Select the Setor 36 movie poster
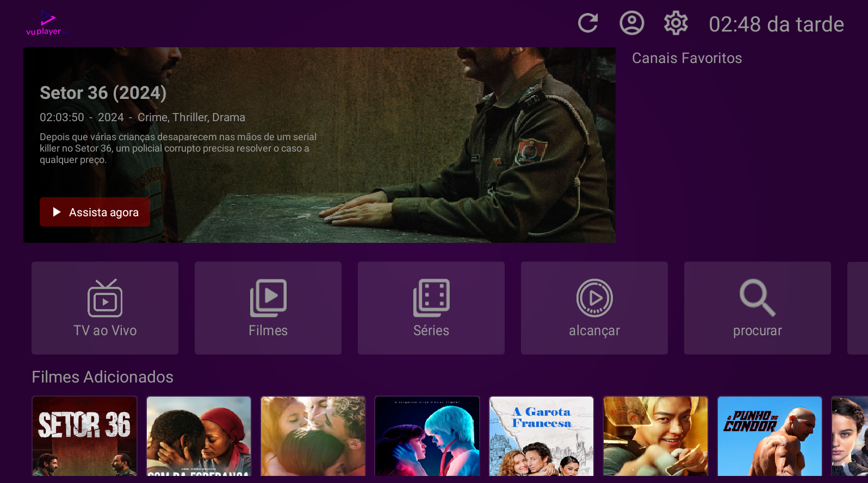This screenshot has height=483, width=868. click(85, 436)
